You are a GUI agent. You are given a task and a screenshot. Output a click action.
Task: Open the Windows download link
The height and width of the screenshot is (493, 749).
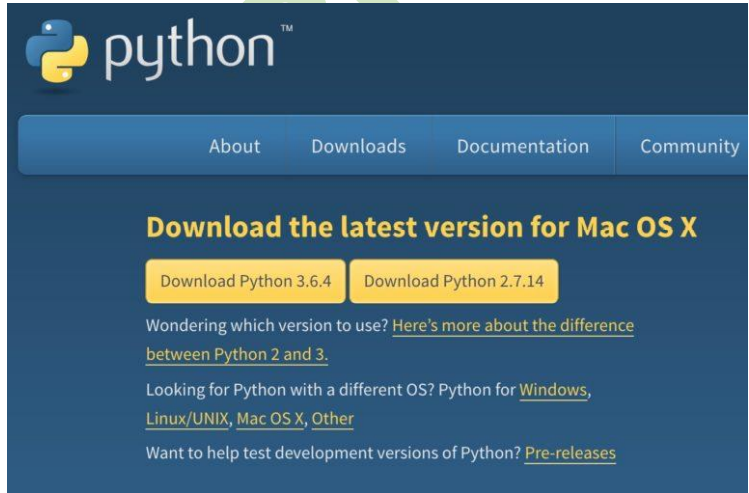(x=553, y=390)
